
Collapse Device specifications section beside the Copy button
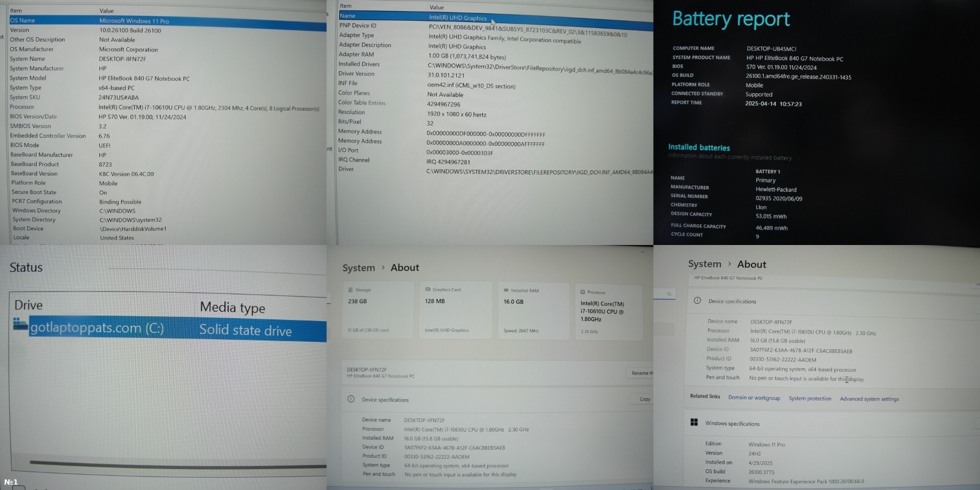497,399
